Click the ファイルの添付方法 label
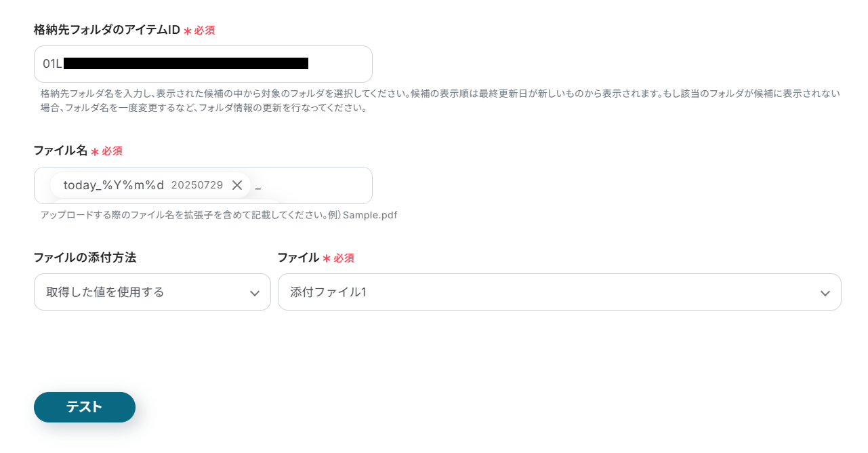 pyautogui.click(x=85, y=258)
